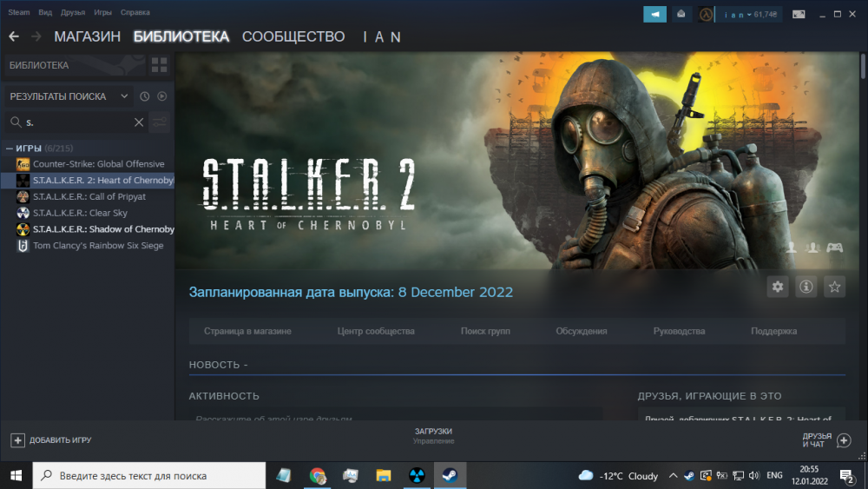Click the game page vertical scrollbar
The image size is (868, 489).
(863, 67)
